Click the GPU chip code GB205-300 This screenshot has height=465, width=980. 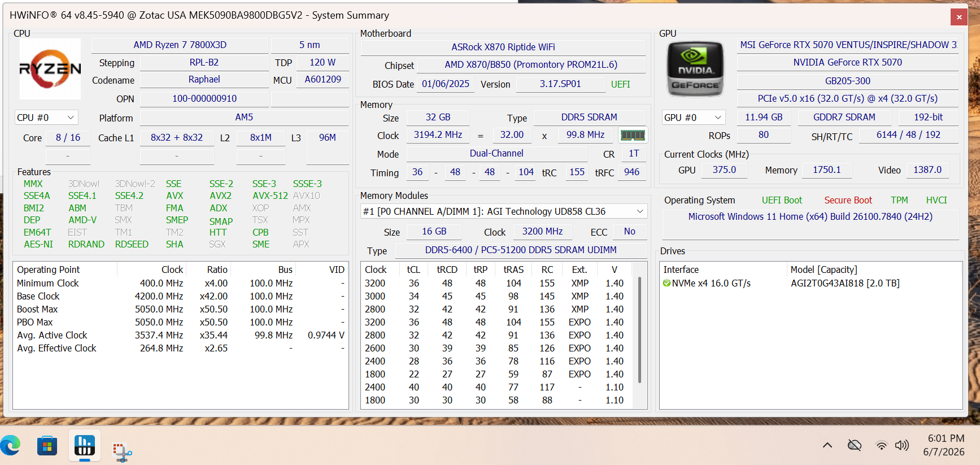click(x=848, y=81)
